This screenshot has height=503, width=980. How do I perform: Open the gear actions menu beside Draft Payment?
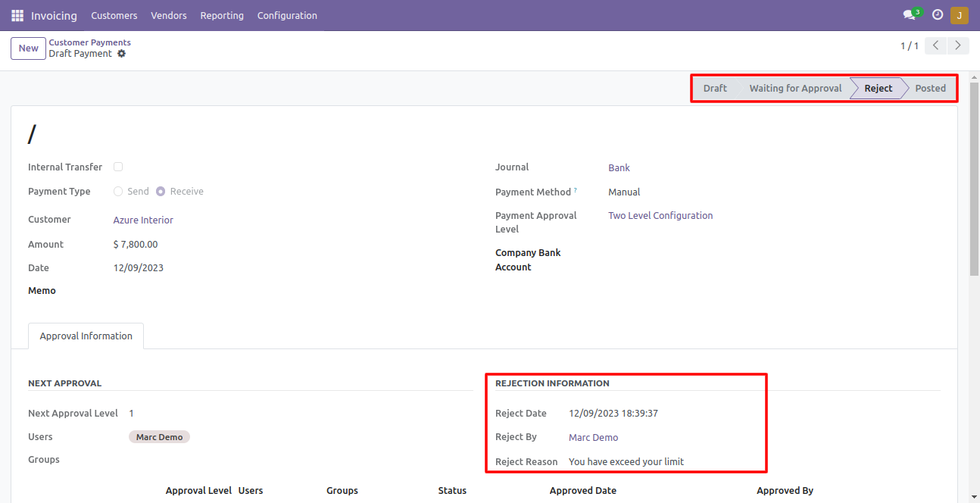[x=121, y=54]
